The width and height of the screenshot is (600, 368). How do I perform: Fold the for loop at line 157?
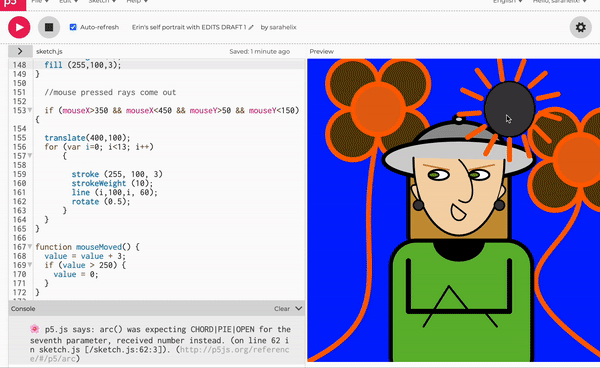pyautogui.click(x=30, y=156)
